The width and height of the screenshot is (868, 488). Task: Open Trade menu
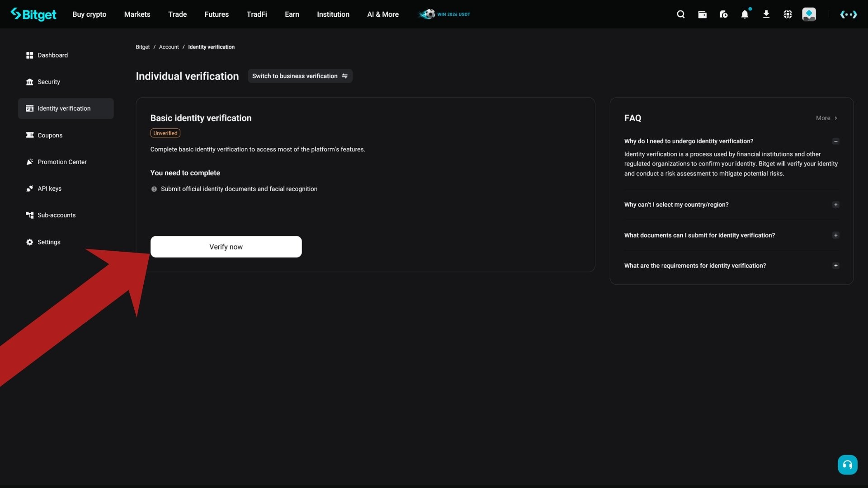(177, 14)
